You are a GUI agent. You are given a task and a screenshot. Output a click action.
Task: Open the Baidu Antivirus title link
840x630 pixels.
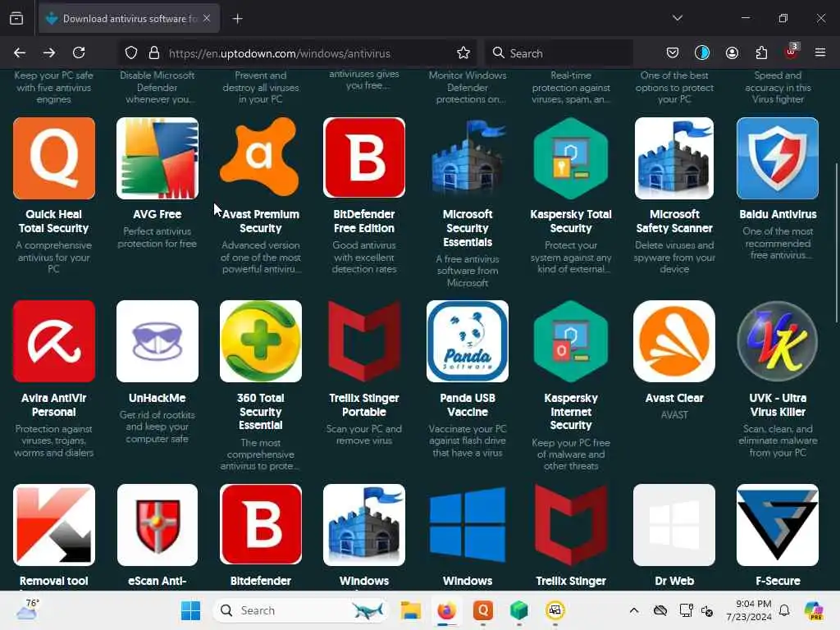tap(778, 214)
